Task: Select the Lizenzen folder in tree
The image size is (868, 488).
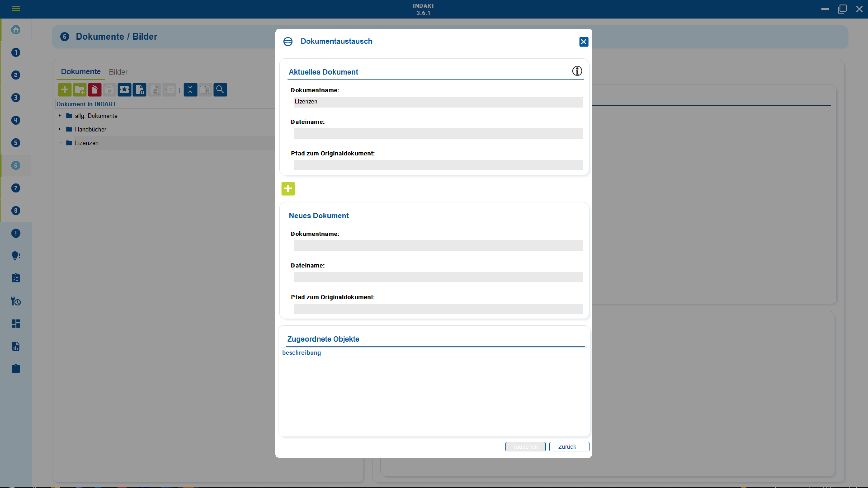Action: pos(87,143)
